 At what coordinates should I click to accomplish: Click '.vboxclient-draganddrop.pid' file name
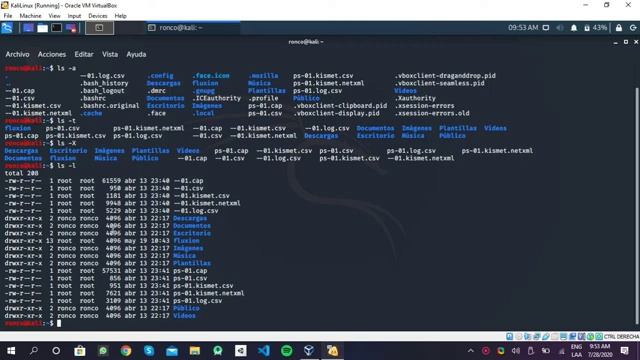445,76
